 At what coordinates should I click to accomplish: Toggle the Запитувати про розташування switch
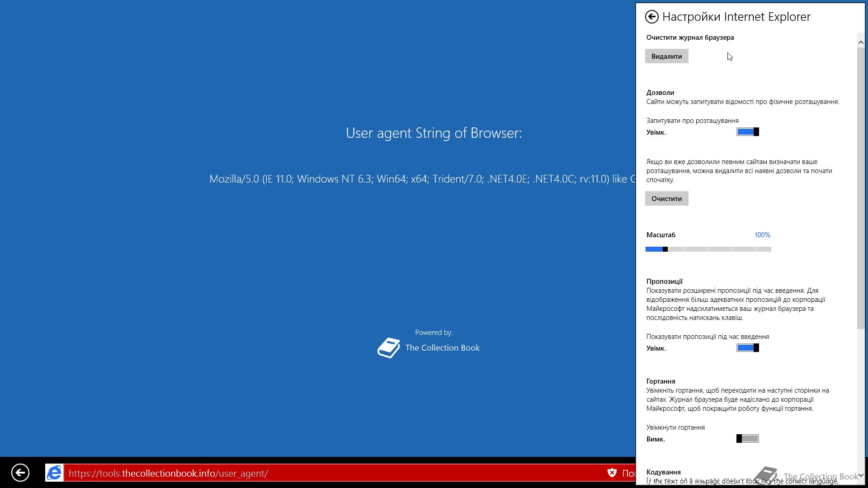[748, 132]
